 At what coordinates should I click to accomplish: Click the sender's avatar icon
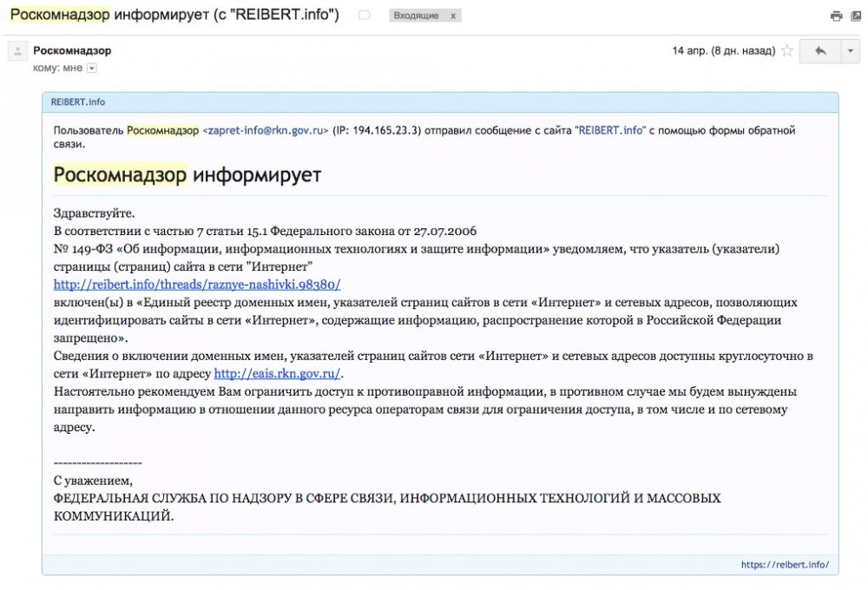16,52
